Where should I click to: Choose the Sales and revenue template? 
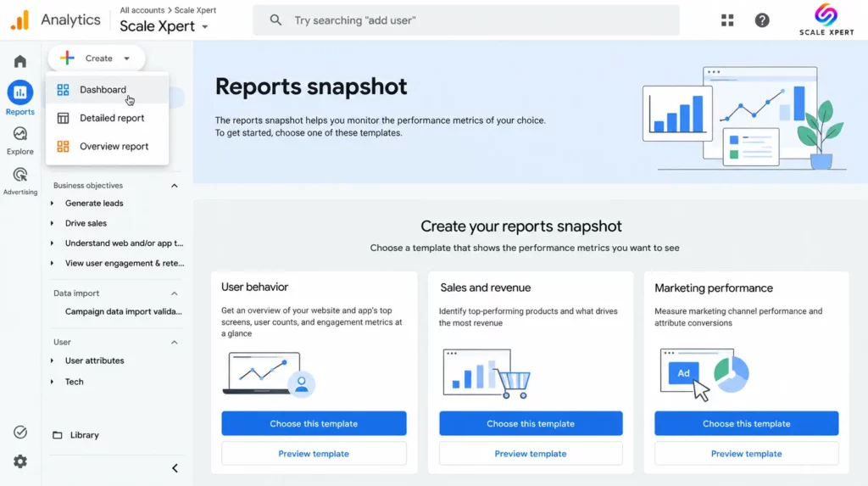point(531,423)
